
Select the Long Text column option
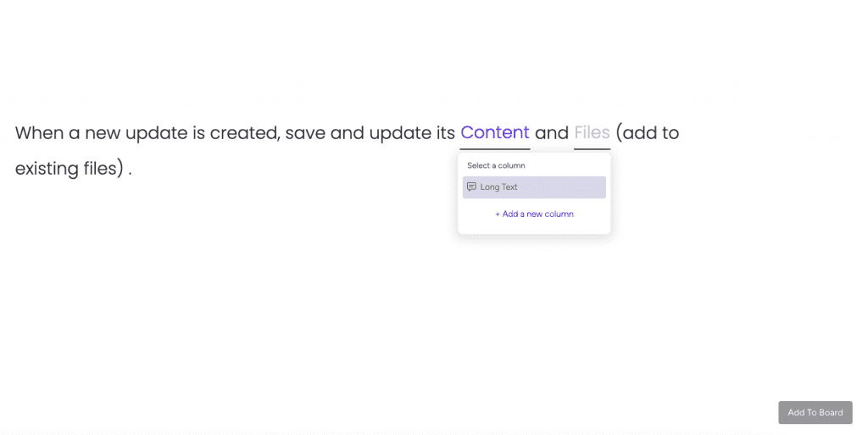[x=534, y=187]
